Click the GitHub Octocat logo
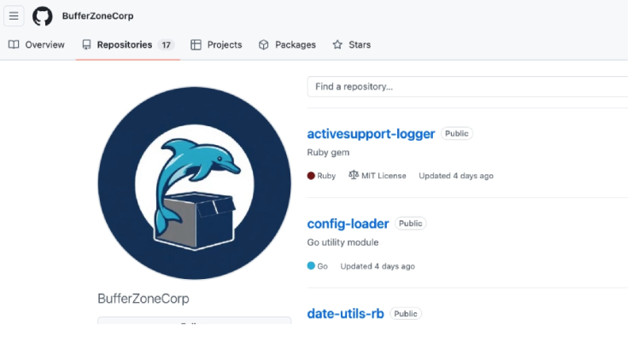Image resolution: width=644 pixels, height=337 pixels. 43,16
